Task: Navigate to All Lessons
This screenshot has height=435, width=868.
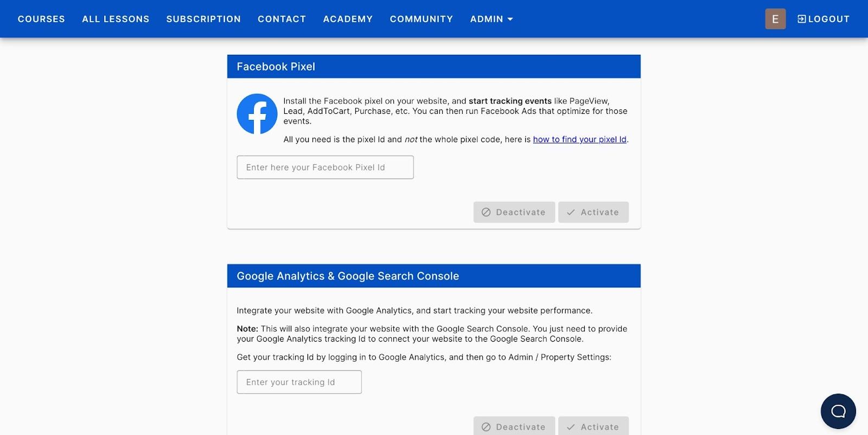Action: click(x=115, y=18)
